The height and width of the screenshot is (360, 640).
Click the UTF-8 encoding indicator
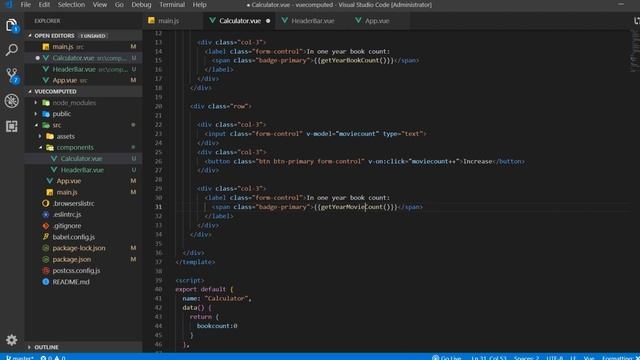tap(555, 358)
